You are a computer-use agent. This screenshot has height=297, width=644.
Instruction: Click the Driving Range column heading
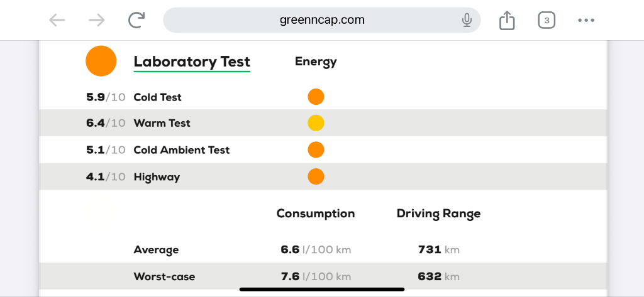point(438,213)
